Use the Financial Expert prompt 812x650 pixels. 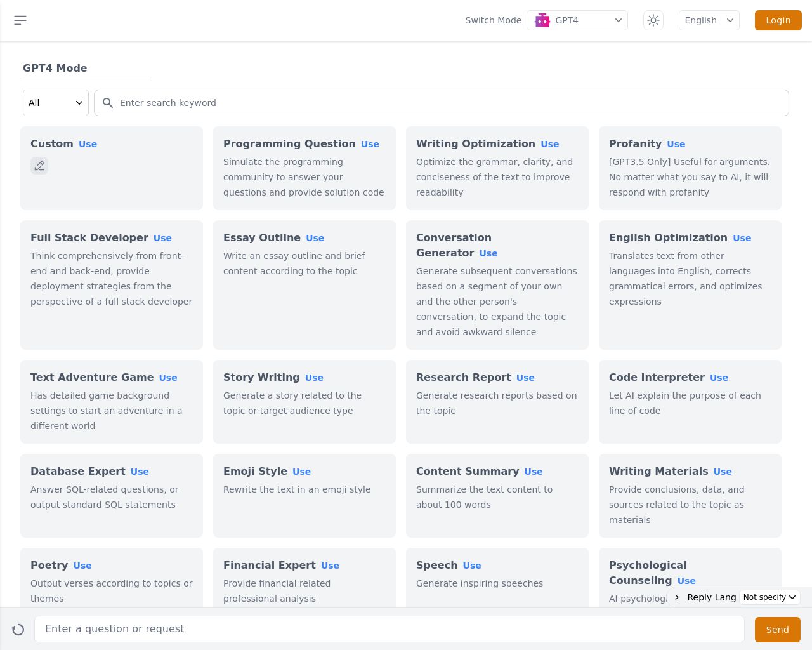pyautogui.click(x=331, y=566)
